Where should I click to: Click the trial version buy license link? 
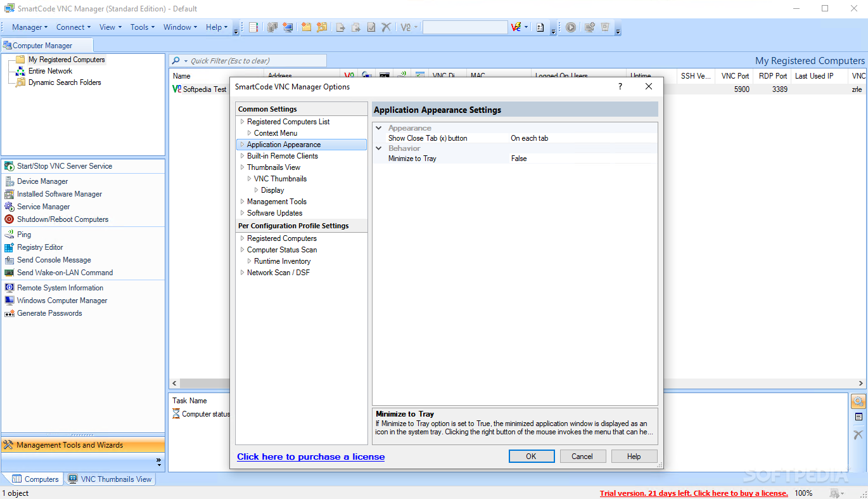coord(694,493)
